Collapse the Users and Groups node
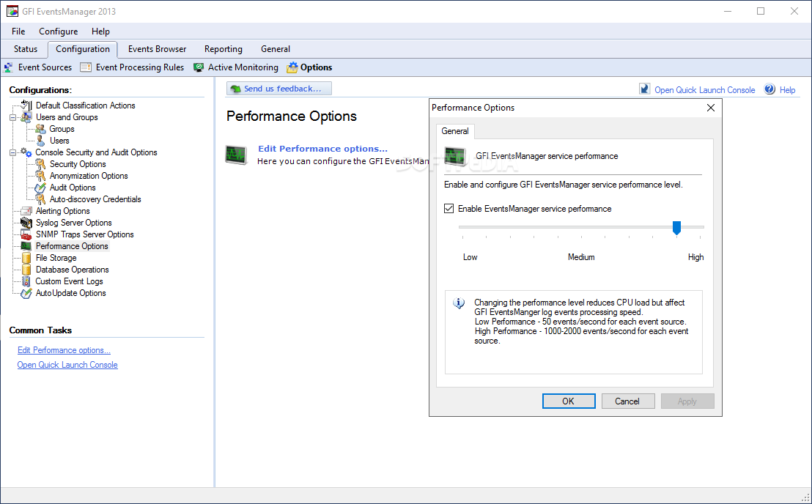The image size is (812, 504). click(13, 117)
